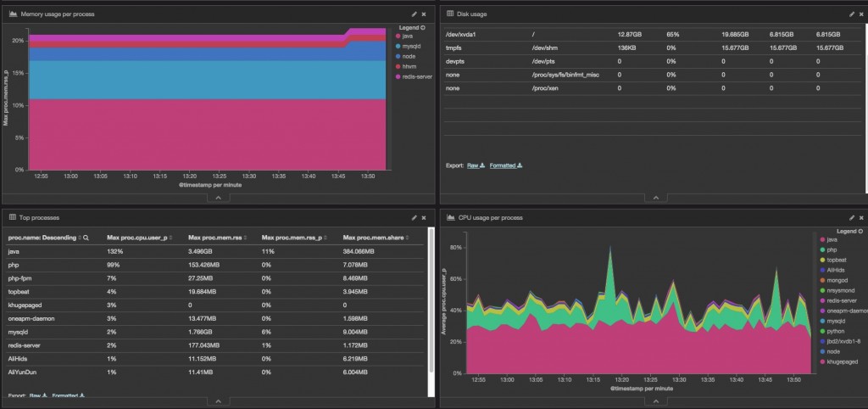Image resolution: width=868 pixels, height=409 pixels.
Task: Toggle Legend in CPU usage chart
Action: (x=849, y=231)
